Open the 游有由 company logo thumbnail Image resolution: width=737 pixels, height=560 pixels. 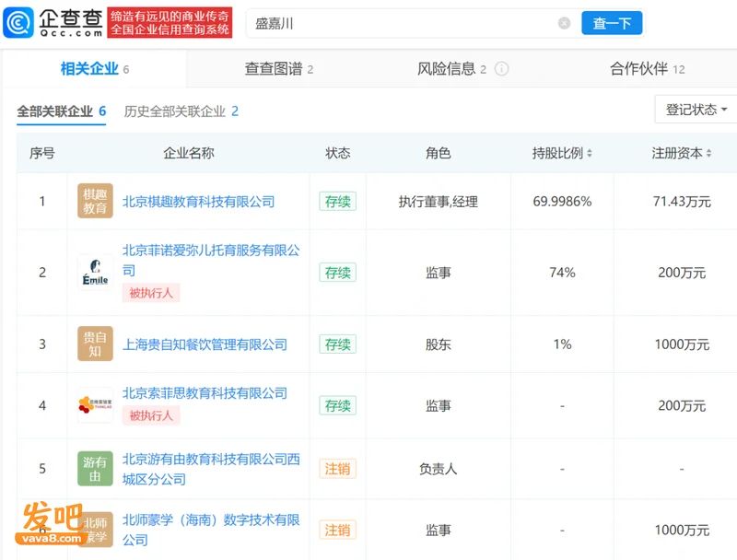point(95,469)
